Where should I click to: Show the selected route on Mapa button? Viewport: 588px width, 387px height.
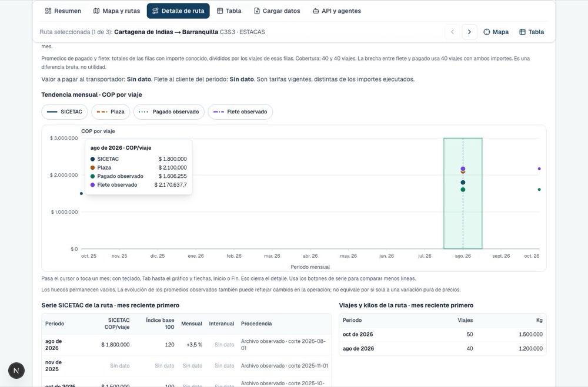click(x=496, y=32)
